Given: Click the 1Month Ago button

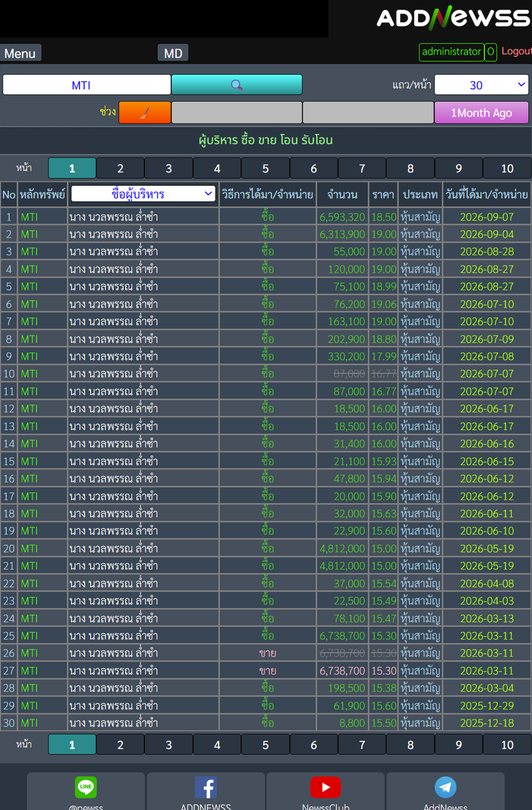Looking at the screenshot, I should click(482, 112).
